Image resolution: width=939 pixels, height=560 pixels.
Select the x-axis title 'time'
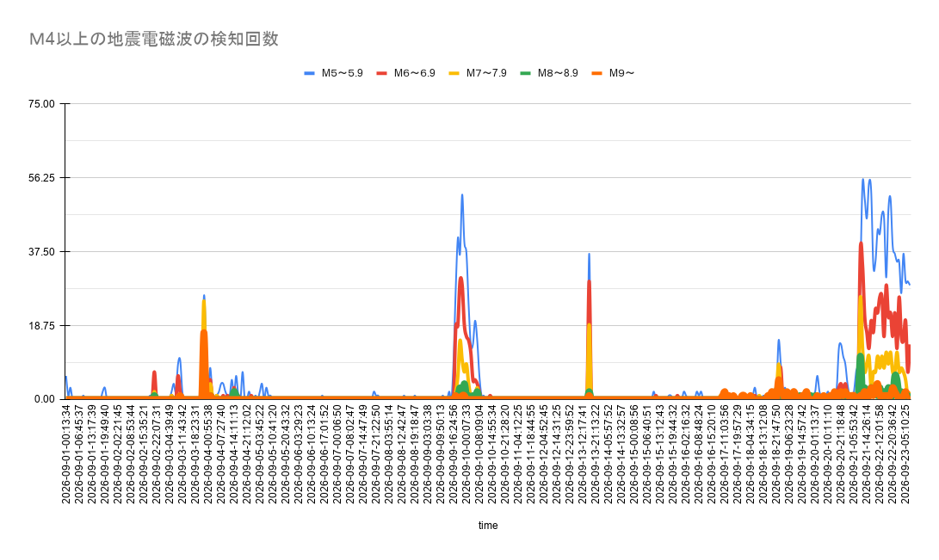coord(488,526)
